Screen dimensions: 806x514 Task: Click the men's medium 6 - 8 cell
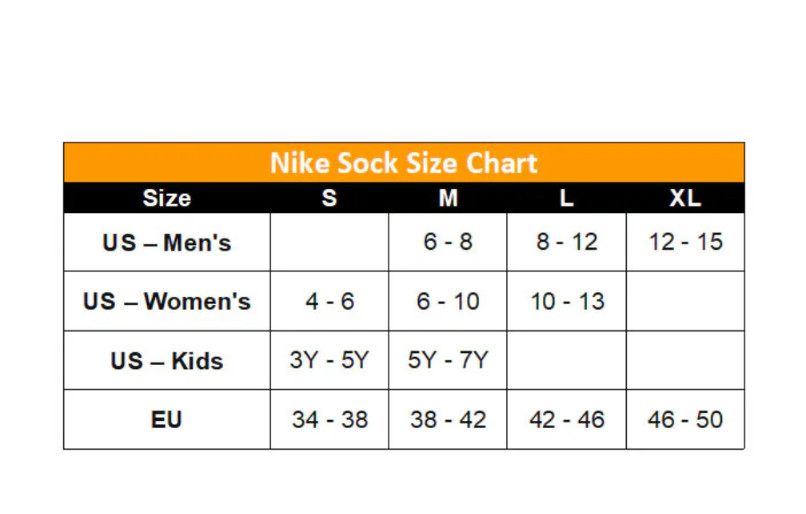click(x=448, y=242)
